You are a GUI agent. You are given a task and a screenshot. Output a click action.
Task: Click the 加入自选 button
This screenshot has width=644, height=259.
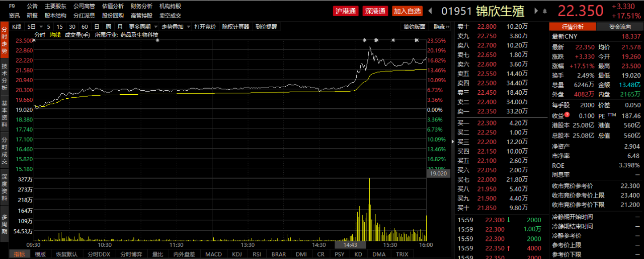pyautogui.click(x=407, y=11)
